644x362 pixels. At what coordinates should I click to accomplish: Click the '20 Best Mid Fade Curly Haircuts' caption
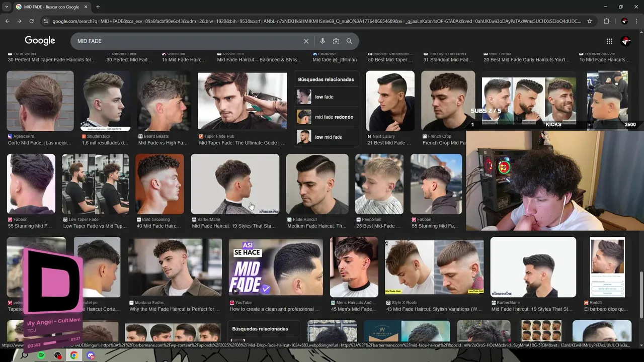527,60
